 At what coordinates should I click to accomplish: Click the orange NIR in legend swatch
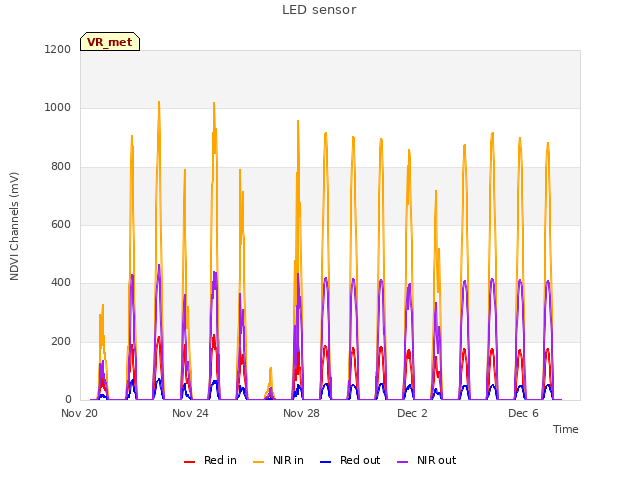(x=258, y=462)
